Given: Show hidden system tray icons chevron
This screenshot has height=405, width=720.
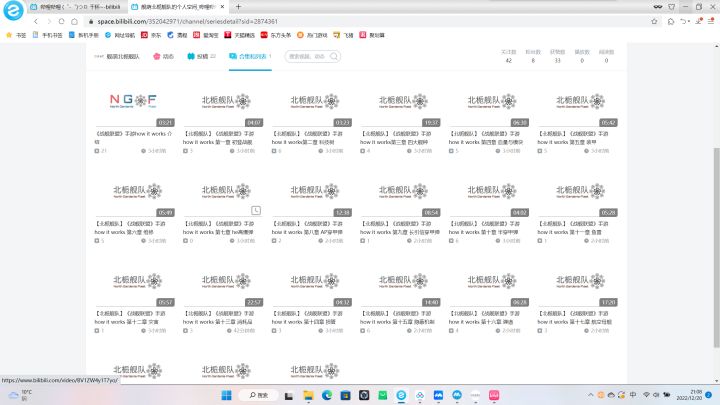Looking at the screenshot, I should [x=590, y=395].
